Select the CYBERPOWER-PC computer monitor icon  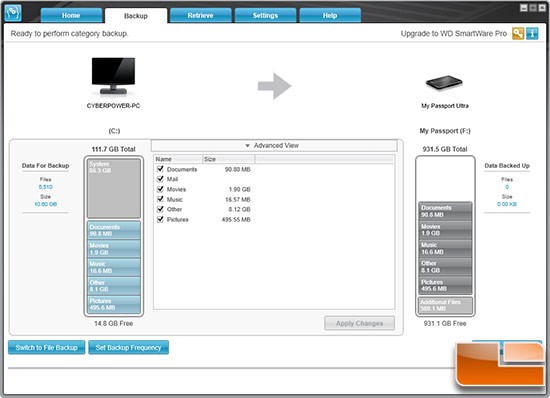pyautogui.click(x=113, y=76)
